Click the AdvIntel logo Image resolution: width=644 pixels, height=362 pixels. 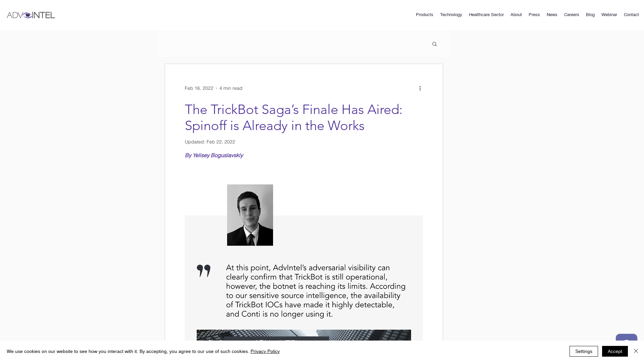pyautogui.click(x=31, y=15)
